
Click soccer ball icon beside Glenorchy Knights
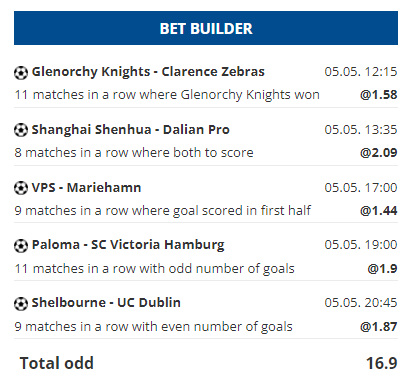pyautogui.click(x=21, y=73)
